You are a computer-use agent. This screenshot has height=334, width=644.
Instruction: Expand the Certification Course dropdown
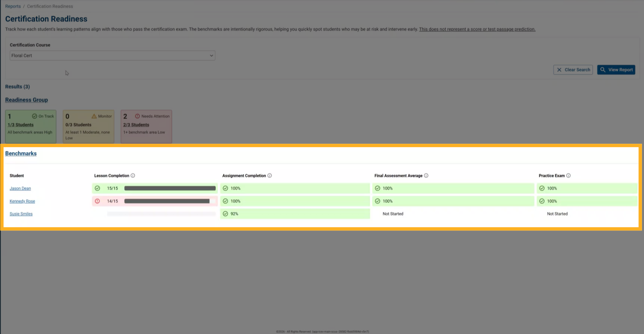(x=112, y=56)
